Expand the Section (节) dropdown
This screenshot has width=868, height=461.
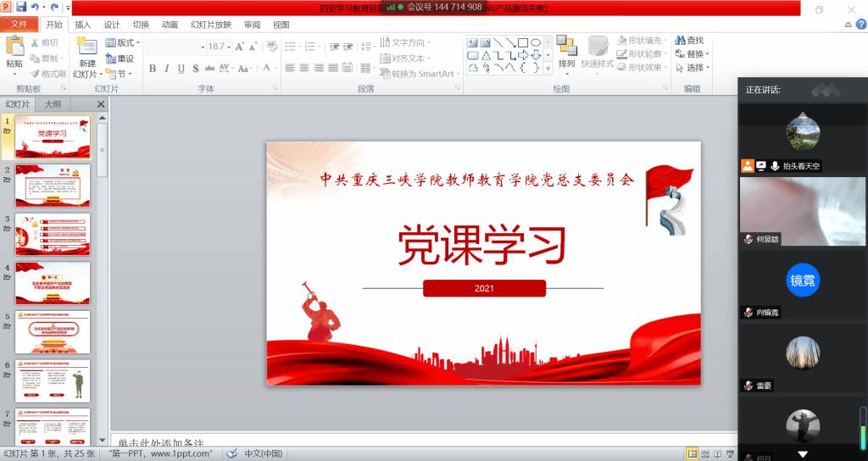pyautogui.click(x=119, y=74)
